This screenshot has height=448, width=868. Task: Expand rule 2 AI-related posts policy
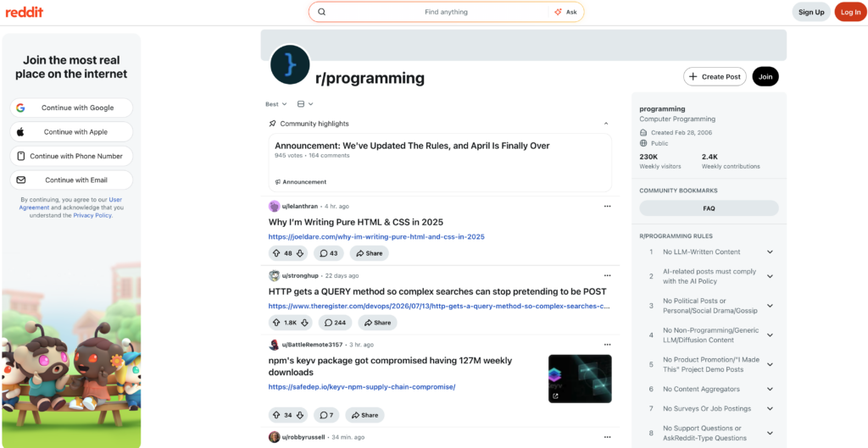(770, 277)
